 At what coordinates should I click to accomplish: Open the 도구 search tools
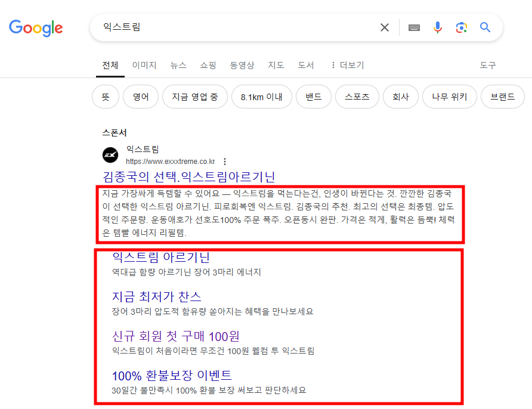(487, 65)
